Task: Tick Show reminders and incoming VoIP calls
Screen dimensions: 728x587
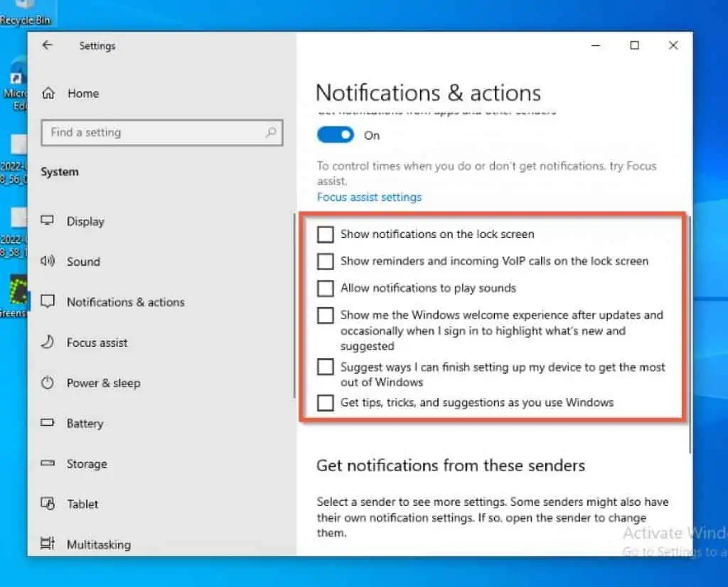Action: pyautogui.click(x=326, y=261)
